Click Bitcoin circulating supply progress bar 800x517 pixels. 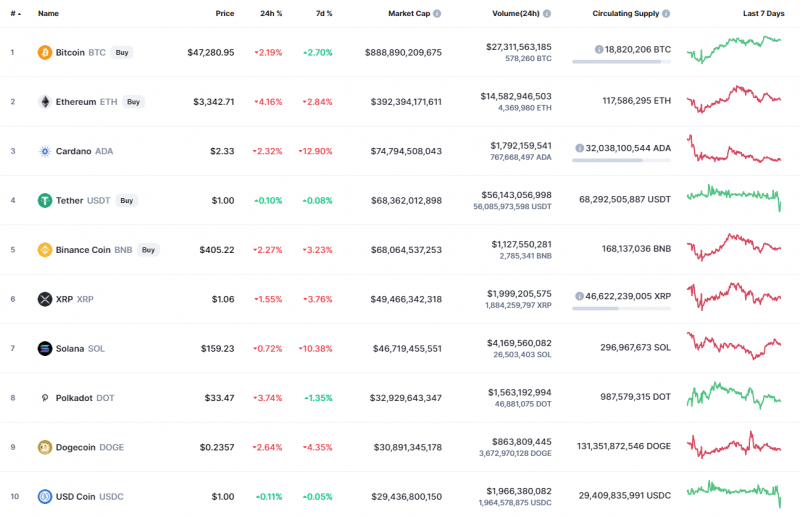621,61
